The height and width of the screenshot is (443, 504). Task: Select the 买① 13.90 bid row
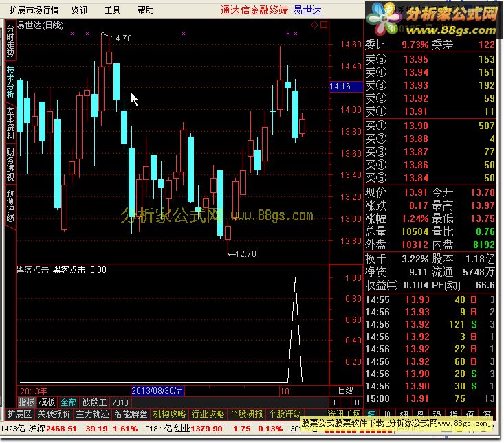(x=430, y=126)
